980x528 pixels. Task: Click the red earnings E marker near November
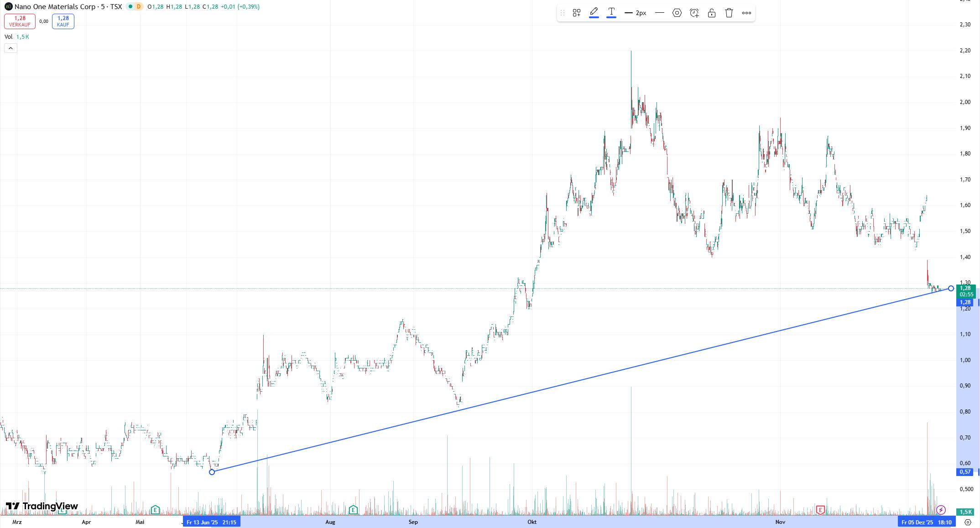[x=820, y=510]
